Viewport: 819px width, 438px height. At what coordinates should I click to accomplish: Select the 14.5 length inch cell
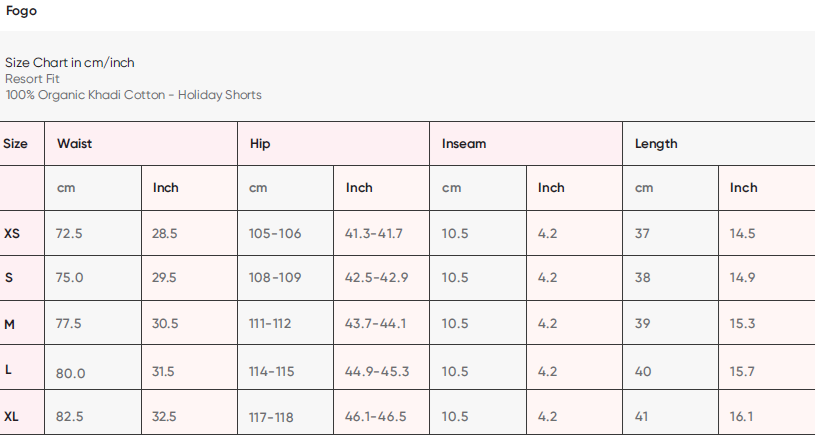point(742,234)
